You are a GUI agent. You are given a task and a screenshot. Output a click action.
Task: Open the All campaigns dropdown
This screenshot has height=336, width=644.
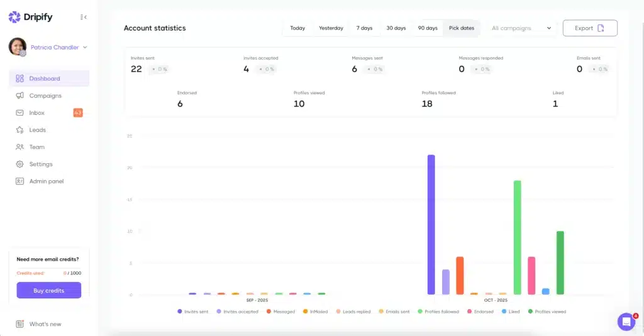[521, 28]
